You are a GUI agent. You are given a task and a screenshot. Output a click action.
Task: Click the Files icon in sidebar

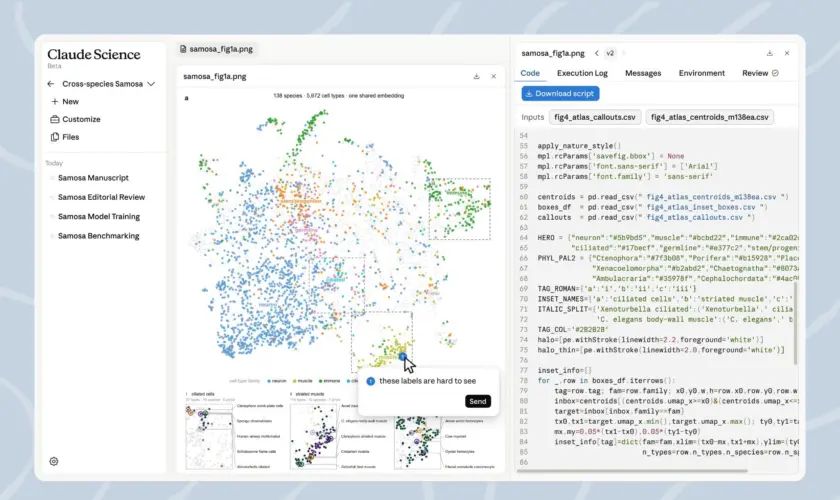point(55,137)
